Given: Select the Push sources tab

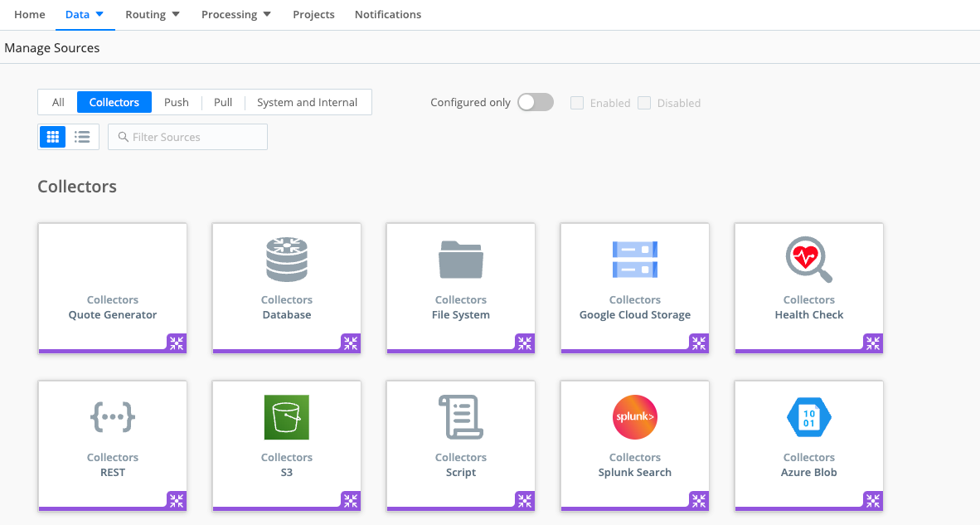Looking at the screenshot, I should 177,103.
